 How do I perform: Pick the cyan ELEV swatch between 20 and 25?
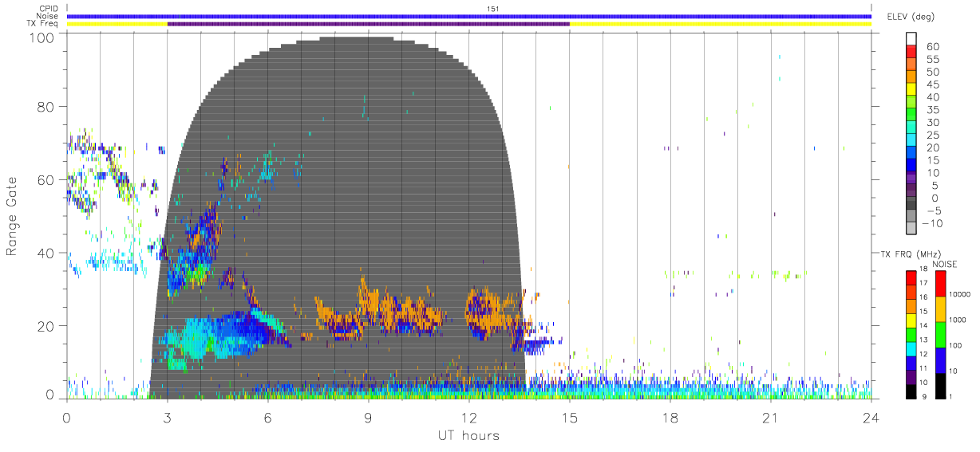[911, 141]
